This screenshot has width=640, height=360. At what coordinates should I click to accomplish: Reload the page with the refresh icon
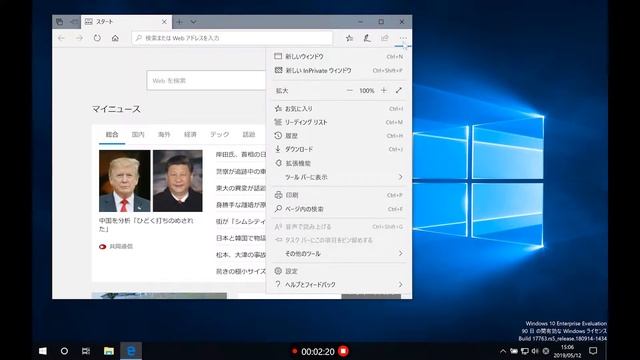pos(97,38)
